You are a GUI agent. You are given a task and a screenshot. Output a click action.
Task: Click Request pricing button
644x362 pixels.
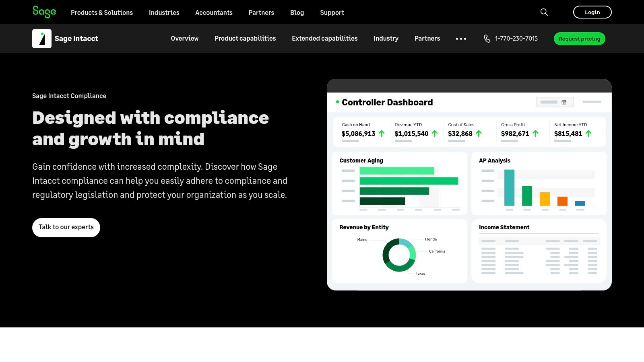click(580, 39)
